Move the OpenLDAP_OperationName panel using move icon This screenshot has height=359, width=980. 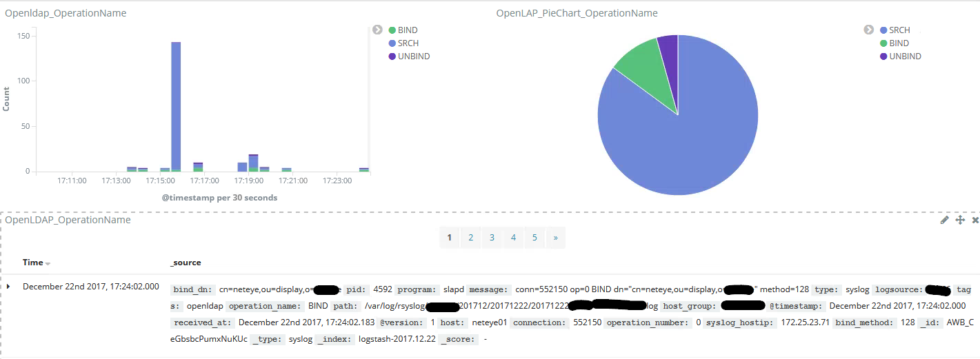click(x=959, y=220)
